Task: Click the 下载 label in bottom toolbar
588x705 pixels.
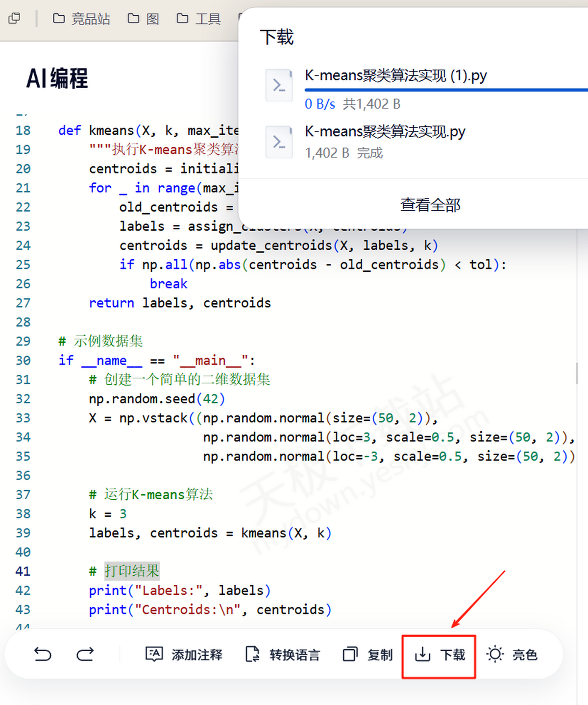Action: point(453,655)
